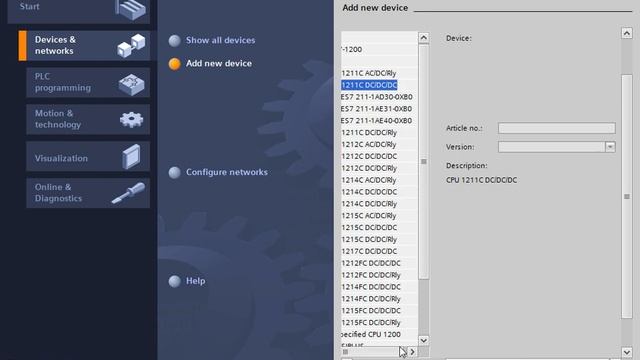Select Unspecified CPU 1200 entry
640x360 pixels.
tap(371, 334)
